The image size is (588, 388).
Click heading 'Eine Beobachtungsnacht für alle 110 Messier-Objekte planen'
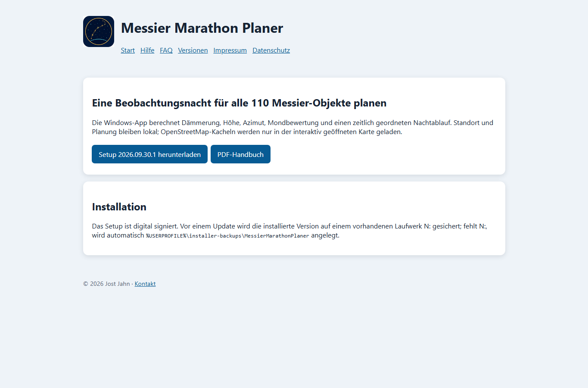pos(239,103)
